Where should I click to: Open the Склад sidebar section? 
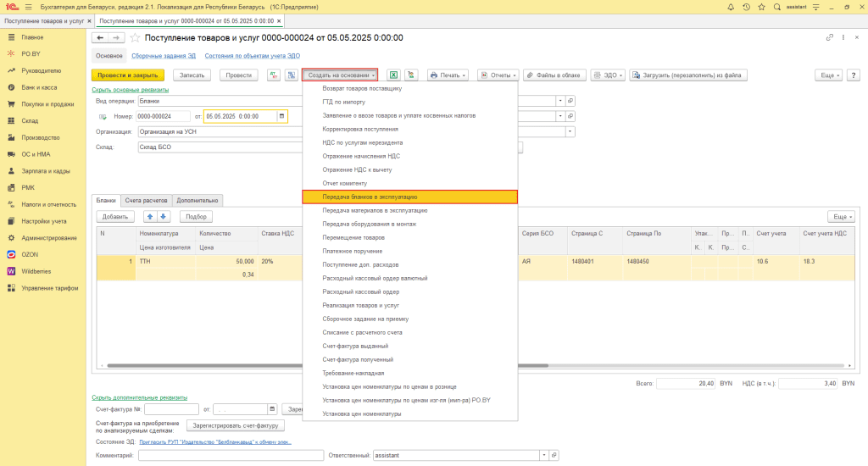tap(30, 120)
